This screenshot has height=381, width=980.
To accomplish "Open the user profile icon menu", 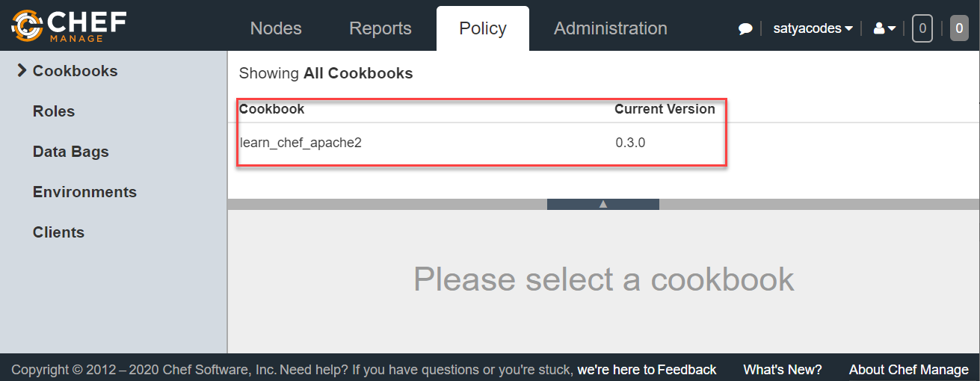I will click(884, 29).
